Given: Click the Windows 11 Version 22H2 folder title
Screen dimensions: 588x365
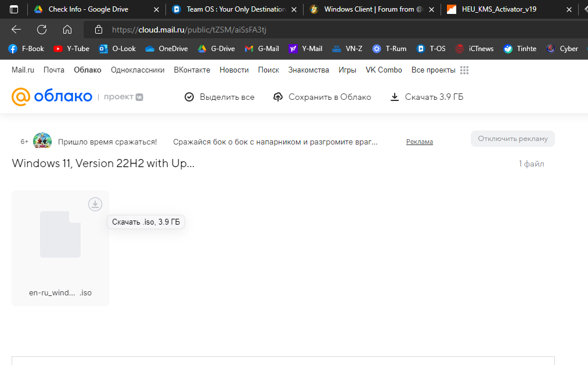Looking at the screenshot, I should (x=103, y=164).
